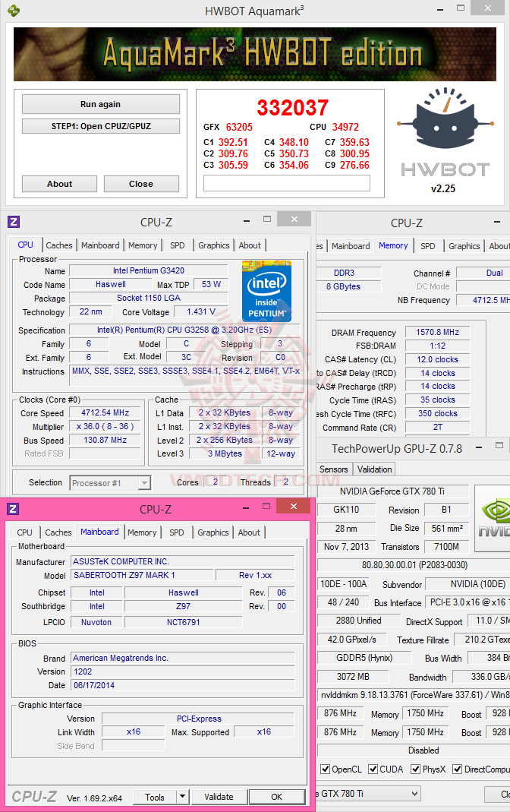Image resolution: width=510 pixels, height=812 pixels.
Task: Toggle the PhysX checkbox in GPU-Z
Action: click(x=415, y=769)
